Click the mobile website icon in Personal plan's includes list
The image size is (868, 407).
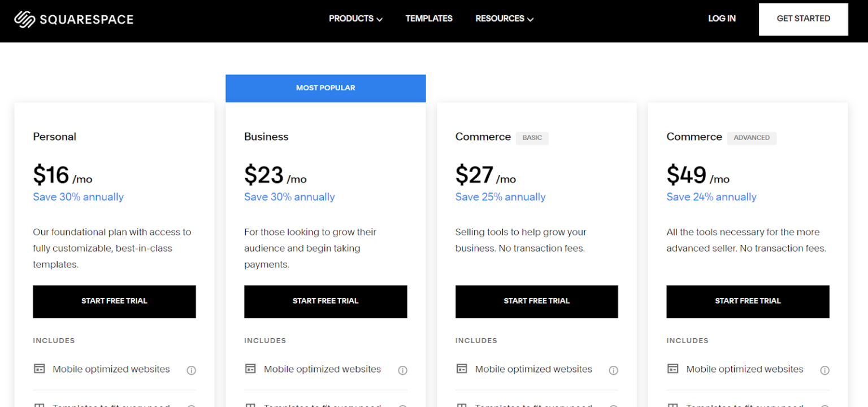(x=39, y=368)
